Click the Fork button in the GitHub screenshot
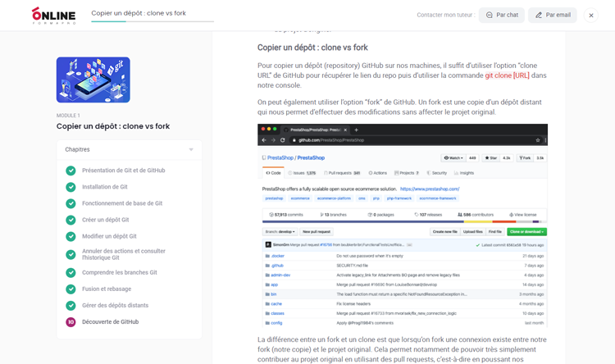This screenshot has height=364, width=615. 525,158
